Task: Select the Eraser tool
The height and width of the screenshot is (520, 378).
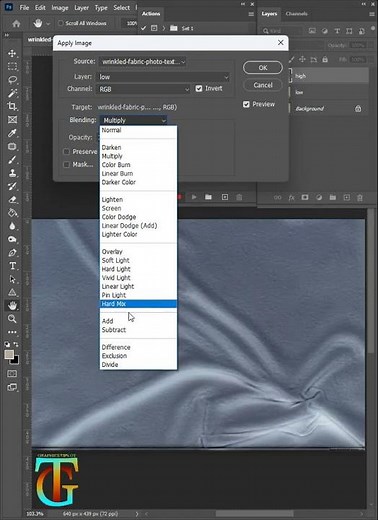Action: (x=12, y=199)
